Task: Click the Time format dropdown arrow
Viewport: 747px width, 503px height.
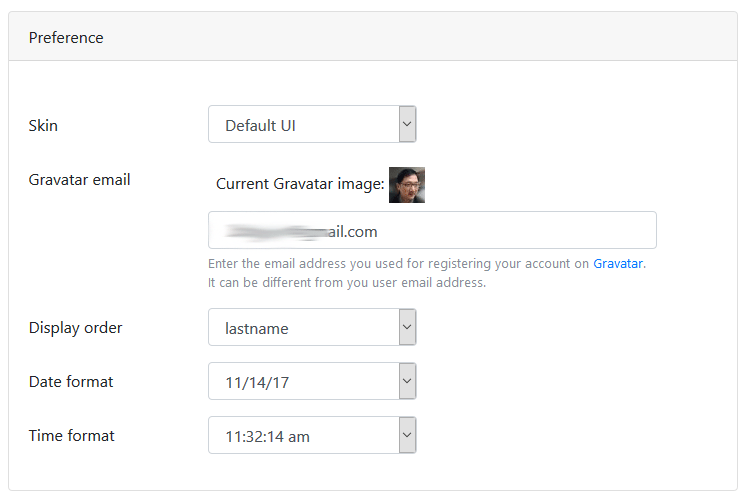Action: tap(407, 435)
